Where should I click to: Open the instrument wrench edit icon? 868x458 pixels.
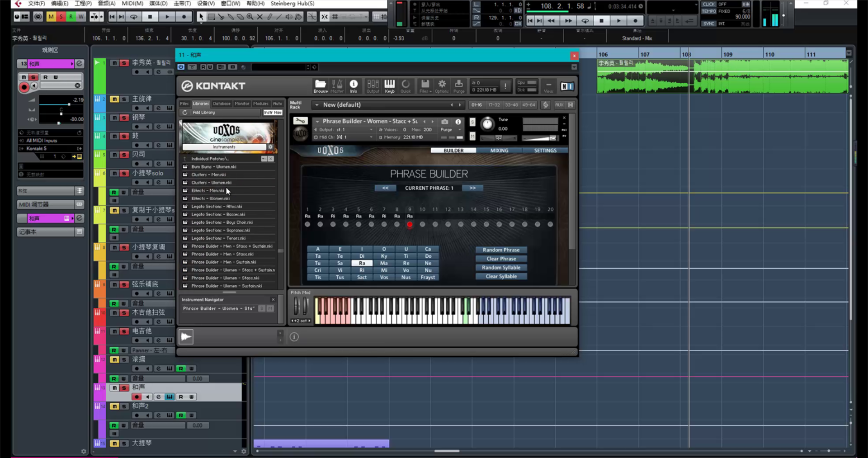[x=300, y=121]
